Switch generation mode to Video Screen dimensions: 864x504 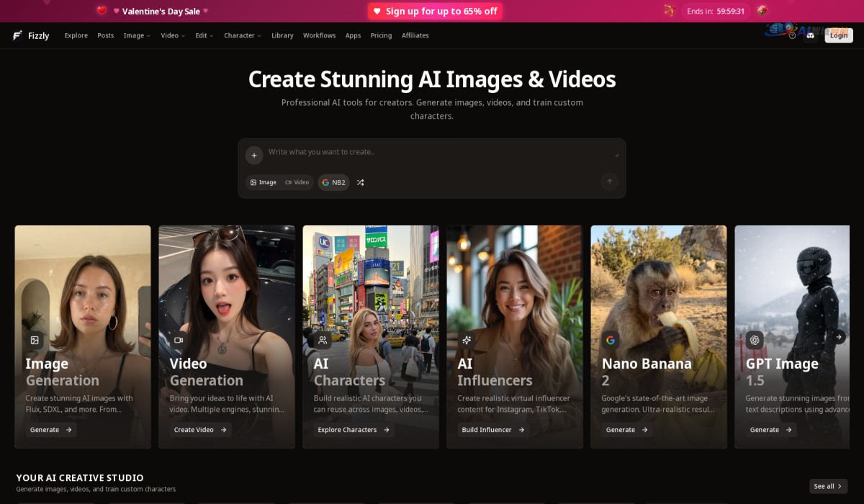pos(297,183)
